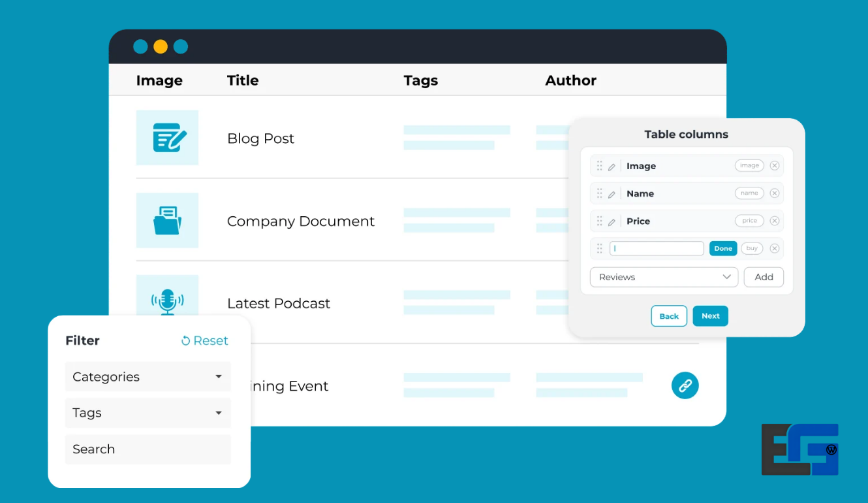Click the drag handle of the Image column

tap(599, 166)
